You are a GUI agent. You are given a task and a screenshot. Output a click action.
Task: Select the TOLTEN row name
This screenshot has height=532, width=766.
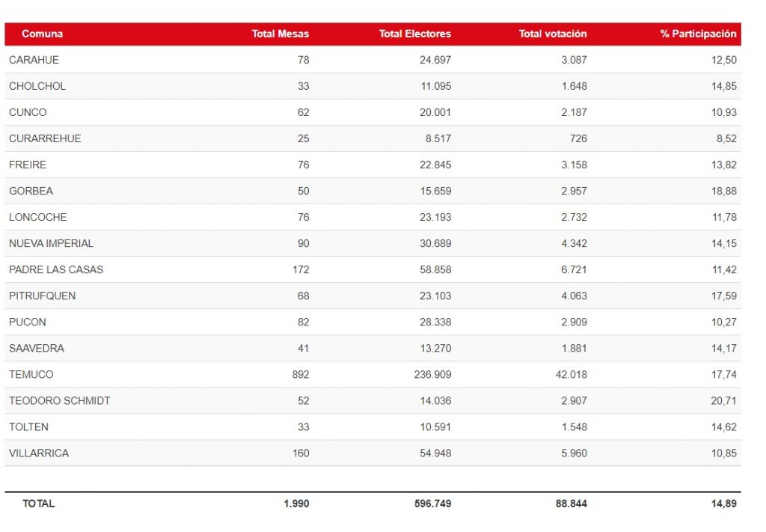pyautogui.click(x=29, y=427)
